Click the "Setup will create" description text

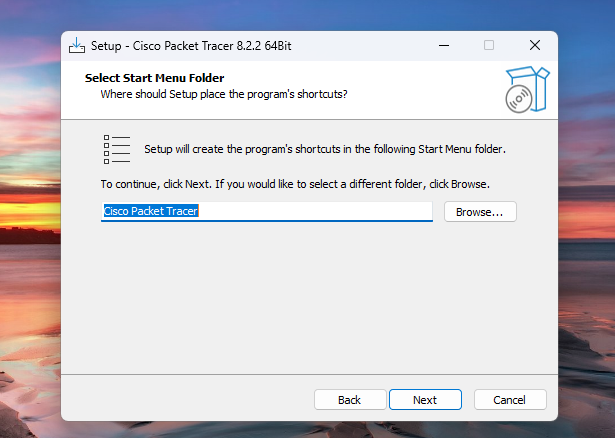coord(325,149)
